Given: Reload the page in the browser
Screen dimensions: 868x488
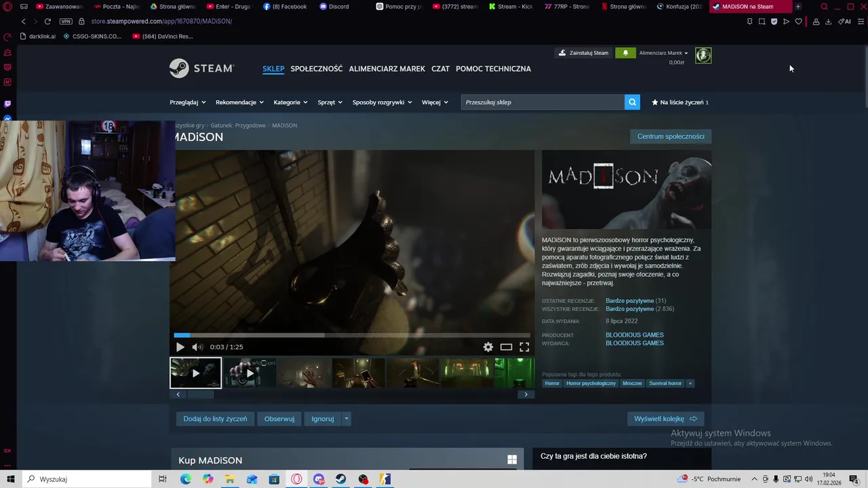Looking at the screenshot, I should [x=47, y=21].
